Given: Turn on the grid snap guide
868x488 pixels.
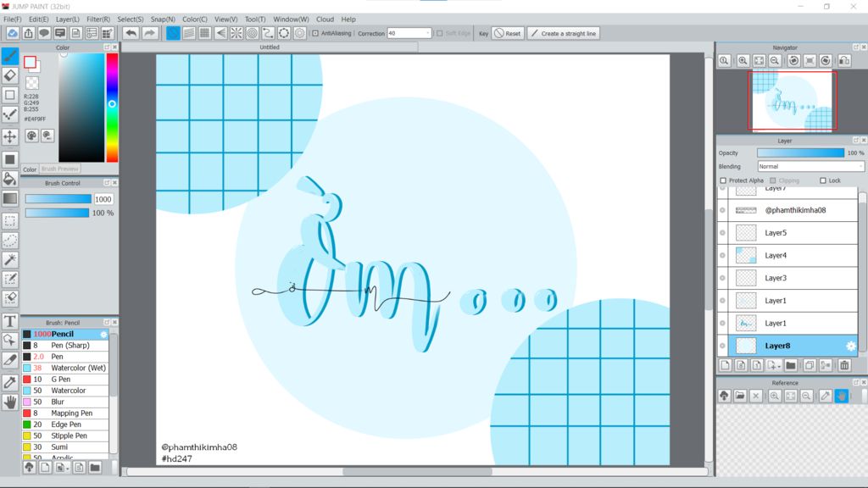Looking at the screenshot, I should tap(205, 33).
